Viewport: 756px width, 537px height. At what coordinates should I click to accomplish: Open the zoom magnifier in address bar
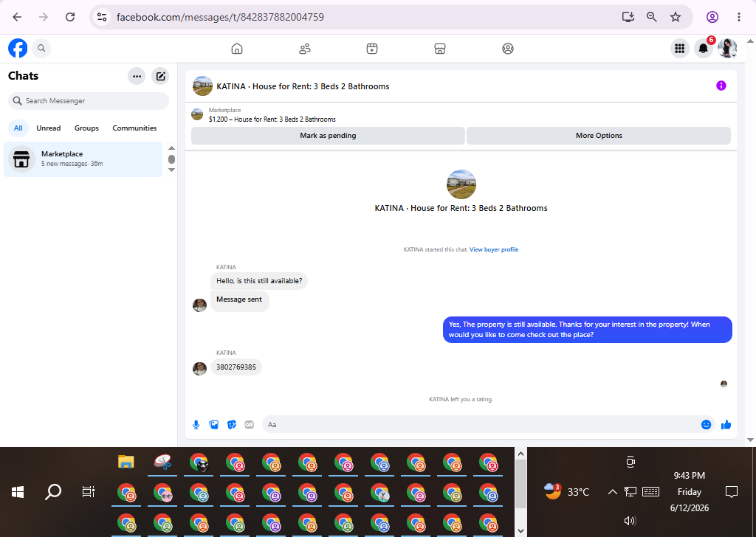[x=652, y=18]
